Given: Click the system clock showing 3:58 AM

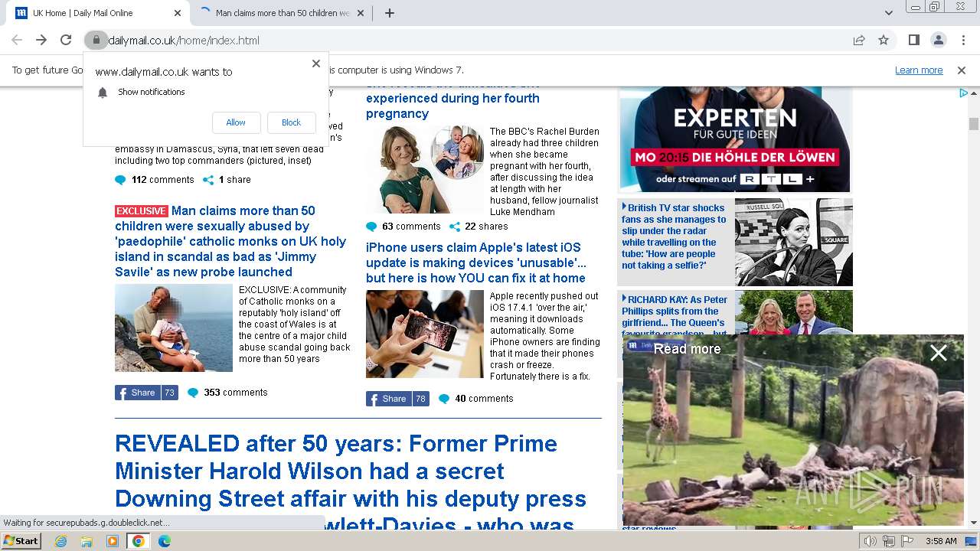Looking at the screenshot, I should (x=941, y=541).
